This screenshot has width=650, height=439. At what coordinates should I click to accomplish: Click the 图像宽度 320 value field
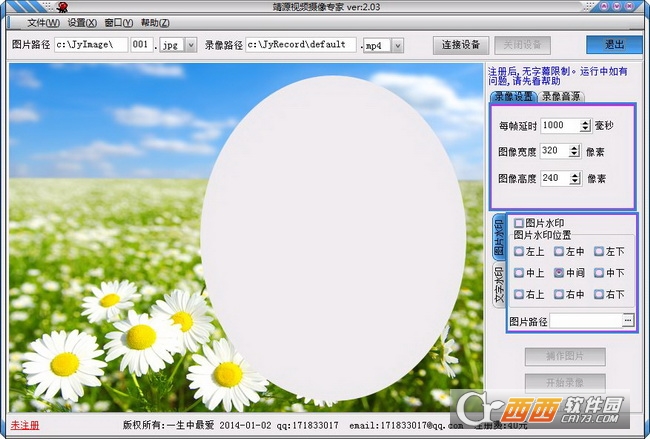tap(555, 151)
